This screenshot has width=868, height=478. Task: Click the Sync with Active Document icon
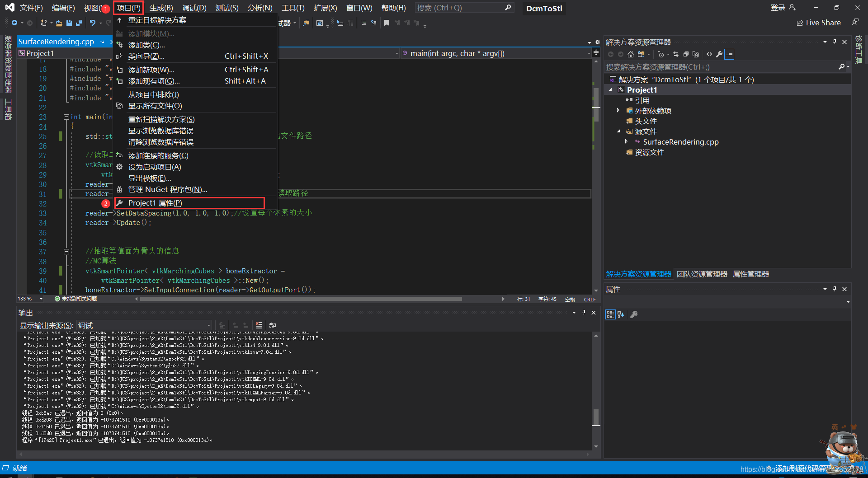(x=675, y=54)
